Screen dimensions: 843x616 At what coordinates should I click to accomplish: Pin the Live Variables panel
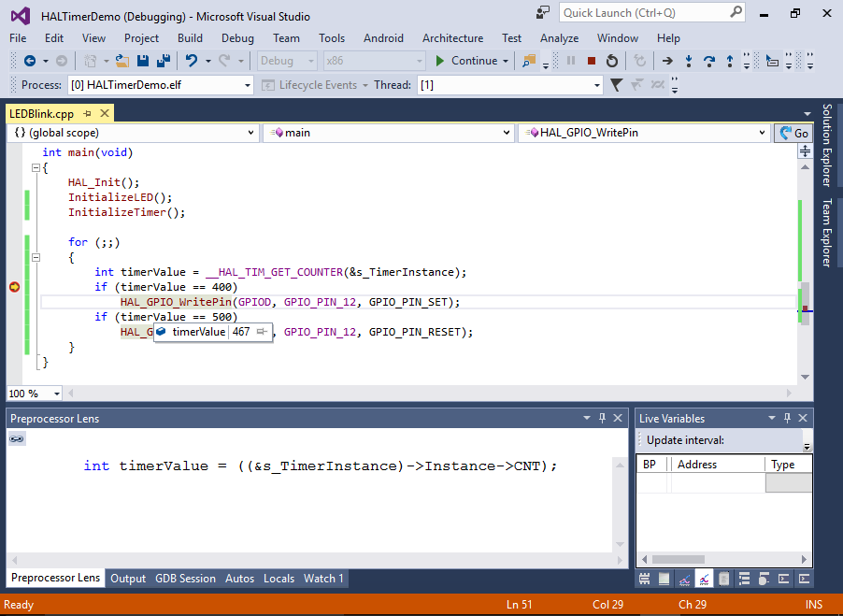pyautogui.click(x=787, y=418)
